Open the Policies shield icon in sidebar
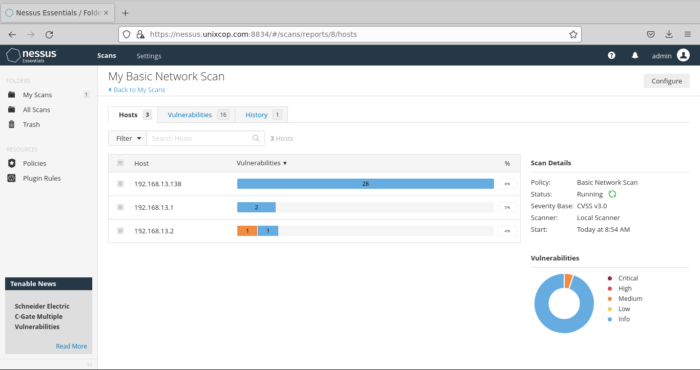700x370 pixels. (12, 163)
